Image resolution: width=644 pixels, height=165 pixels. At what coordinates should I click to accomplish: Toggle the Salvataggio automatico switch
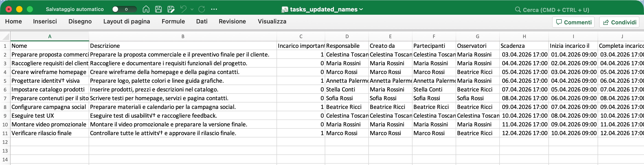[x=124, y=9]
